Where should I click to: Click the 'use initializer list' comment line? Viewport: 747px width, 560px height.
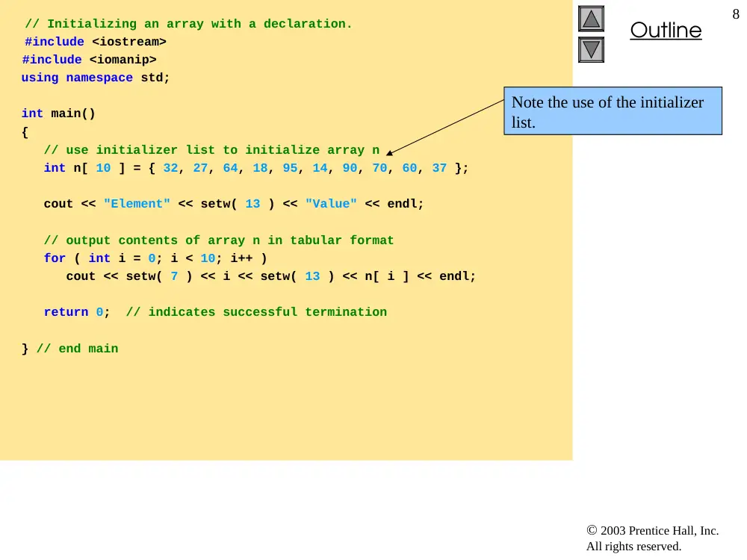[x=211, y=150]
